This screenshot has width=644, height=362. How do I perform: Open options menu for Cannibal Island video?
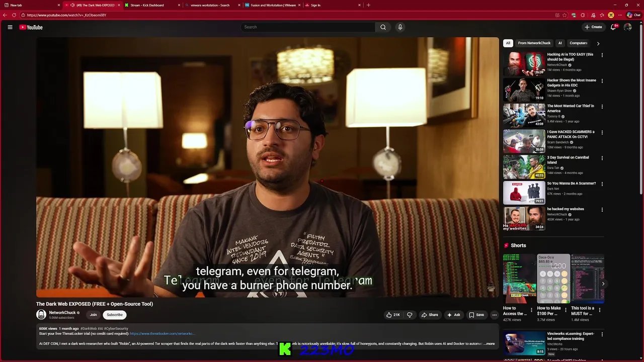tap(602, 158)
